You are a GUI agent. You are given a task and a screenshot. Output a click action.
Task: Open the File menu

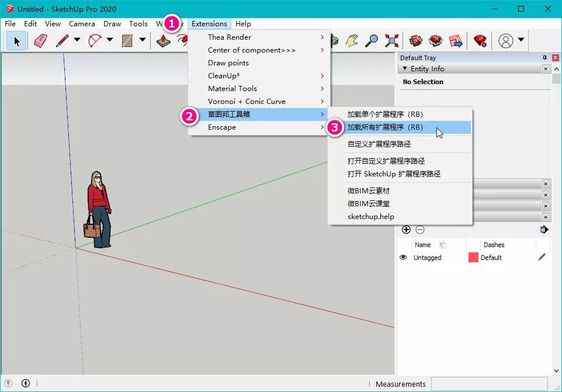point(10,23)
